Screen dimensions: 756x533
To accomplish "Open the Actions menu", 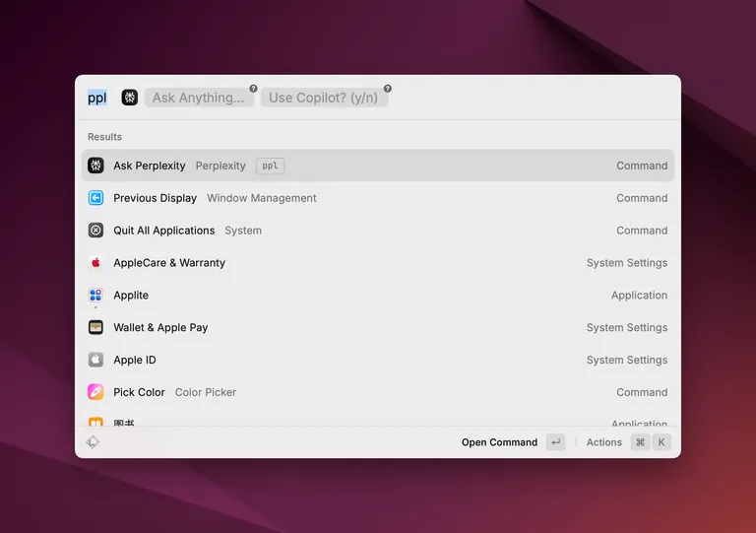I will click(x=603, y=442).
